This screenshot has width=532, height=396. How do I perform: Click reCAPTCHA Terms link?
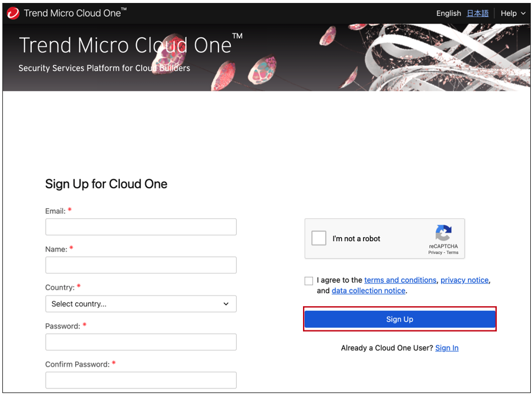[x=452, y=253]
